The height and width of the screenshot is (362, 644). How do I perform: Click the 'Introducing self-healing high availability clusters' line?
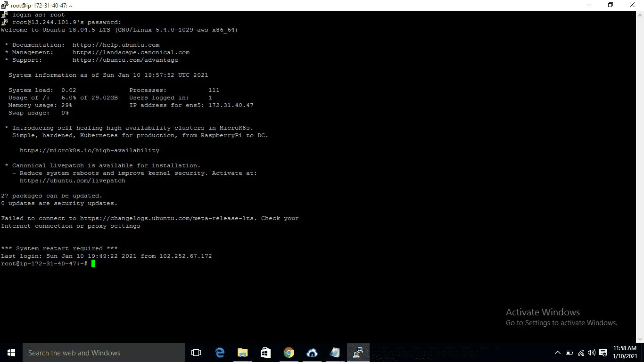click(129, 128)
